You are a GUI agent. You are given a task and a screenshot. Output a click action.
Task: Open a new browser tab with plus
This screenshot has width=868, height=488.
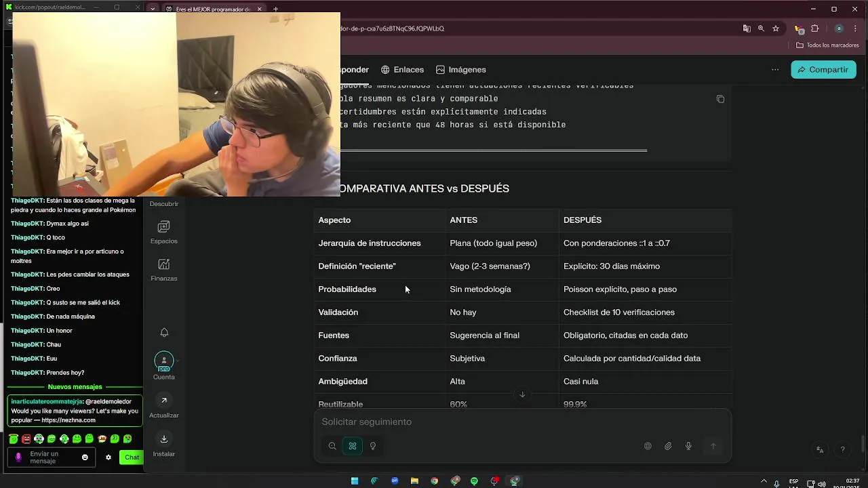(x=275, y=9)
